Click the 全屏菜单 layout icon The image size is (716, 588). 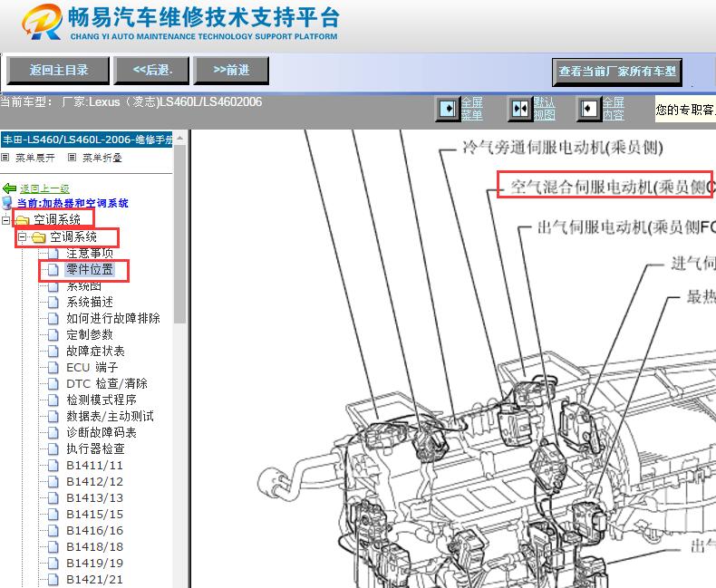448,109
